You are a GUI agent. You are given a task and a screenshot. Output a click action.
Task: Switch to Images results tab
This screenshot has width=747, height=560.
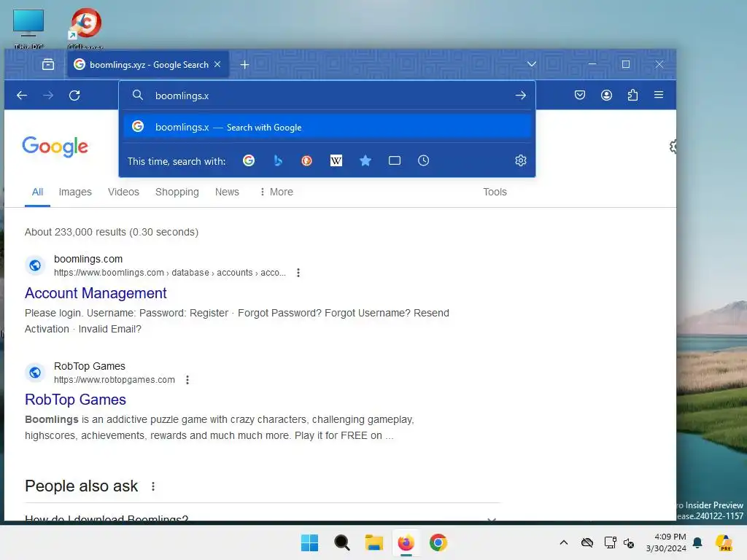pos(75,192)
